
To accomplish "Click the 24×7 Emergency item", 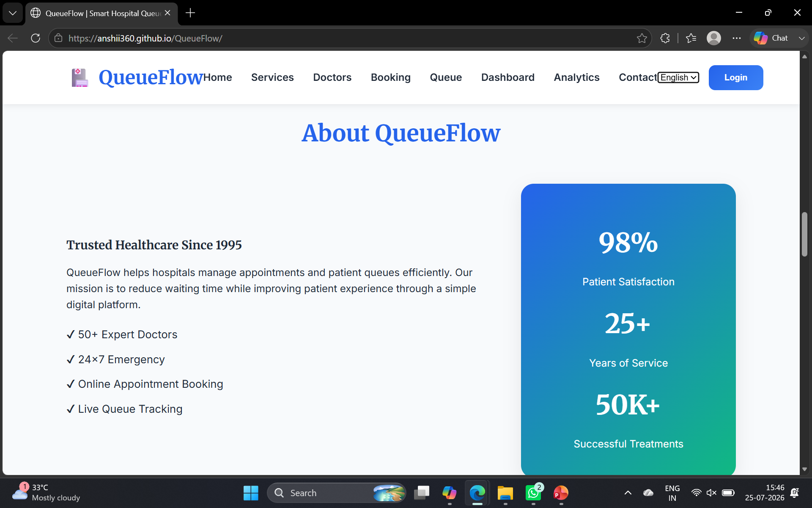I will 115,359.
